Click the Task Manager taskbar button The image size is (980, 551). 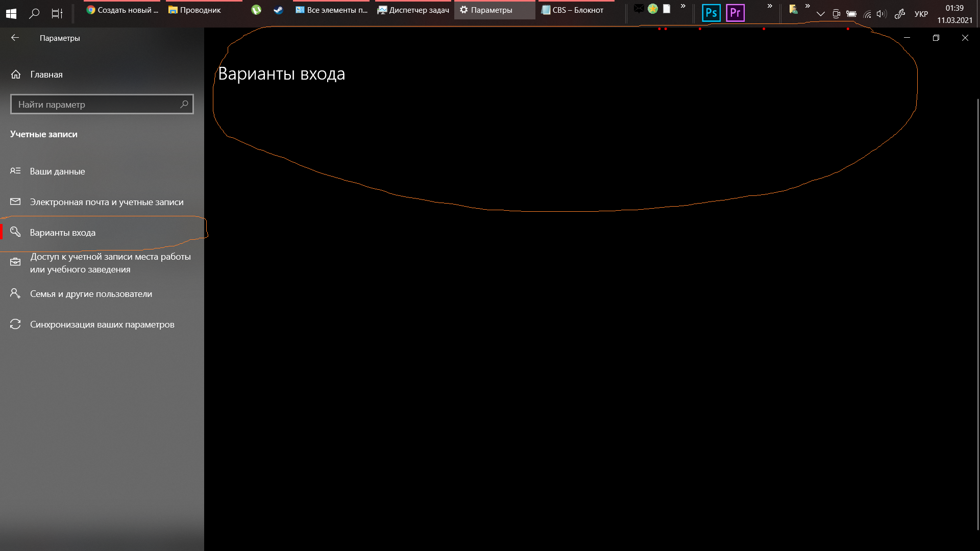tap(413, 10)
